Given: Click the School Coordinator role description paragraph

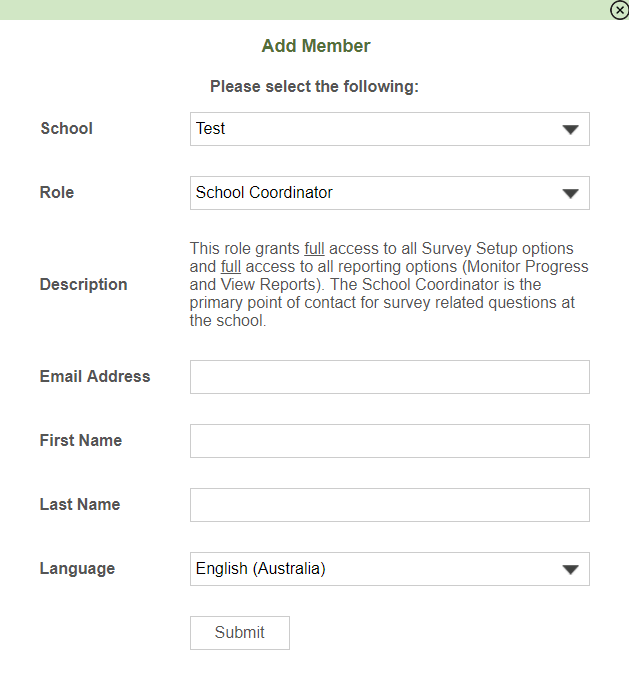Looking at the screenshot, I should click(x=389, y=284).
